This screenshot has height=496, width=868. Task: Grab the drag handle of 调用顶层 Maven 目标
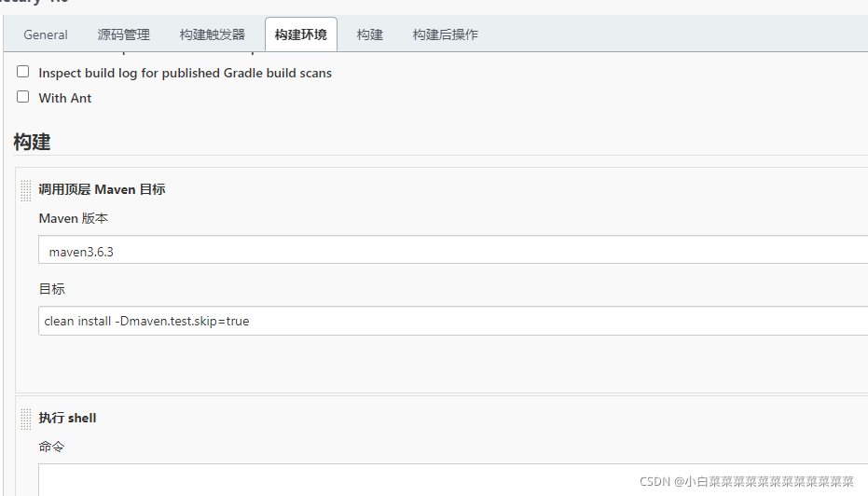[x=25, y=191]
